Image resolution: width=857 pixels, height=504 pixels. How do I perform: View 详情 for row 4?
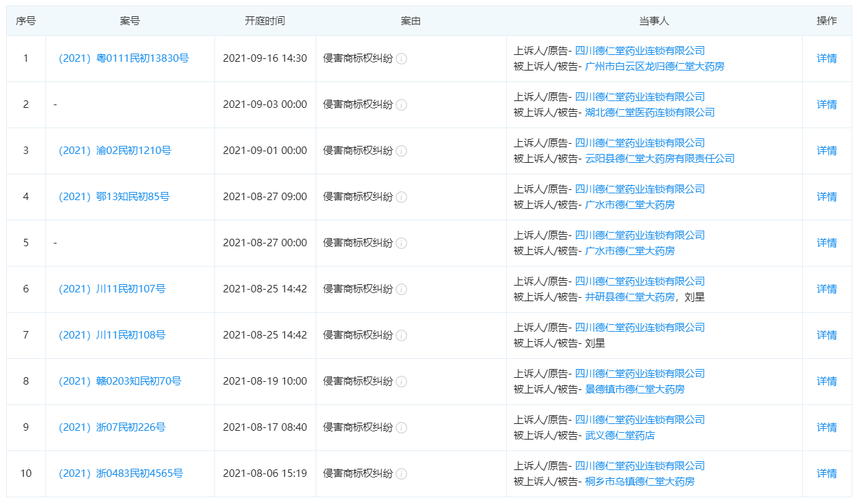click(x=826, y=197)
